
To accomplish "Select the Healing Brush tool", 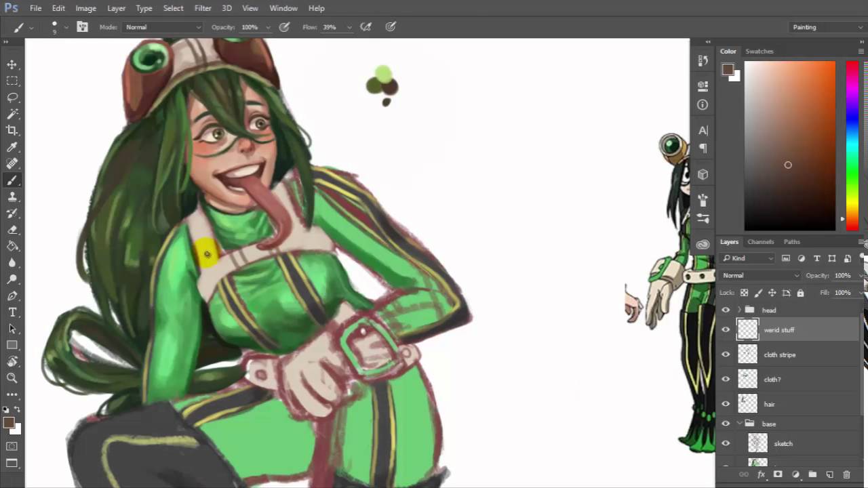I will 12,163.
